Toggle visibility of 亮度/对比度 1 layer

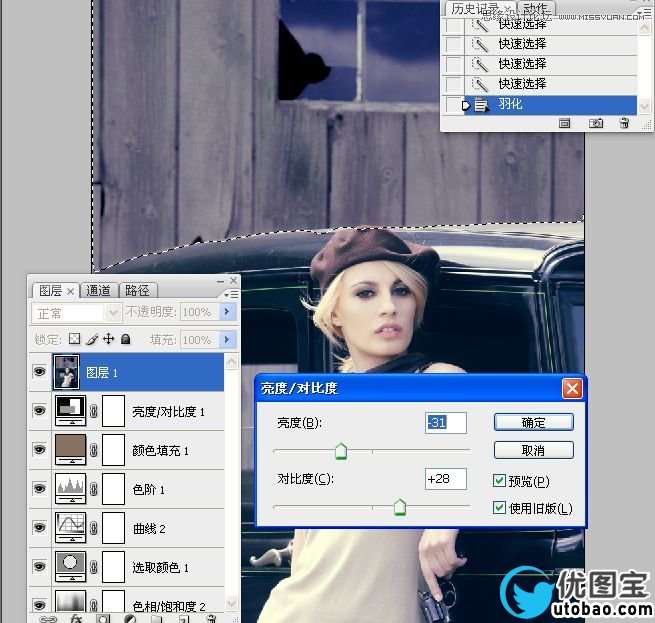(x=40, y=410)
